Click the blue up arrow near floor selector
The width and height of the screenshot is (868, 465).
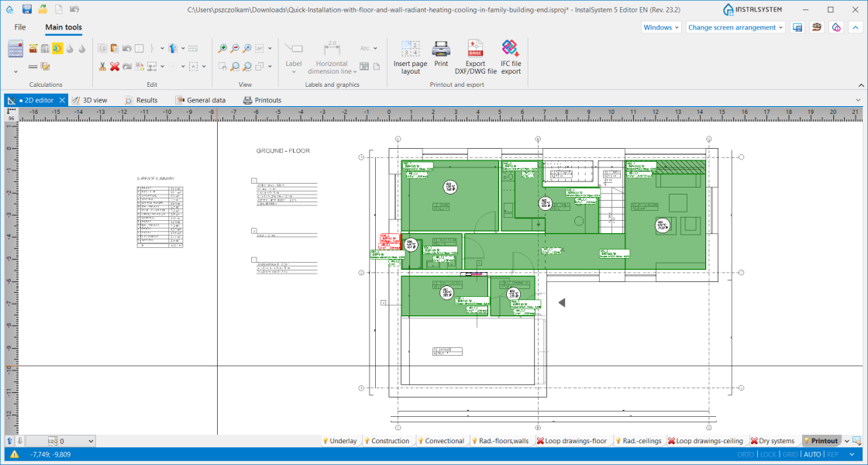coord(9,441)
